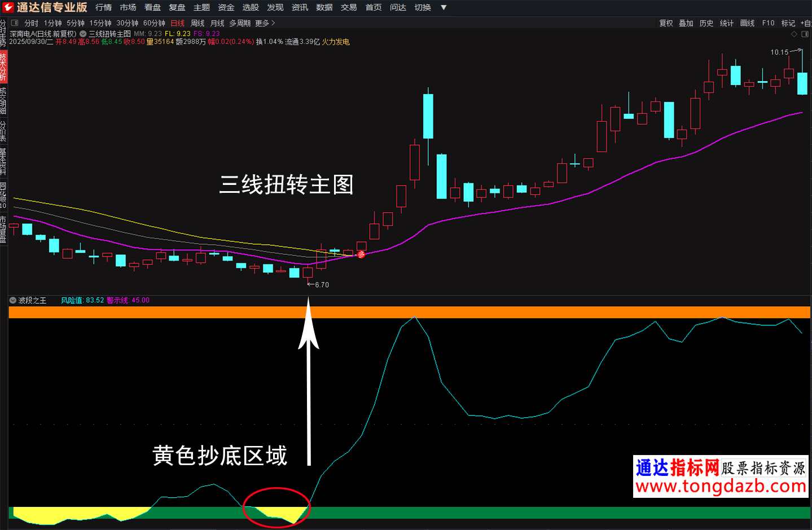Switch to 60分钟 period
Image resolution: width=812 pixels, height=530 pixels.
point(154,23)
